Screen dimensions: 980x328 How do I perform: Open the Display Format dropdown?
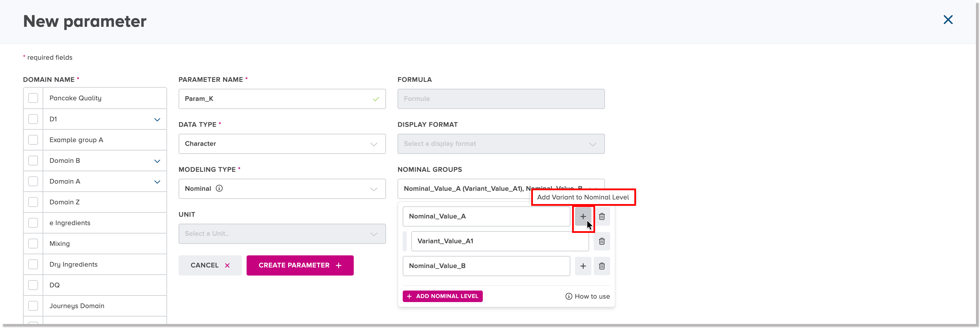(x=501, y=144)
